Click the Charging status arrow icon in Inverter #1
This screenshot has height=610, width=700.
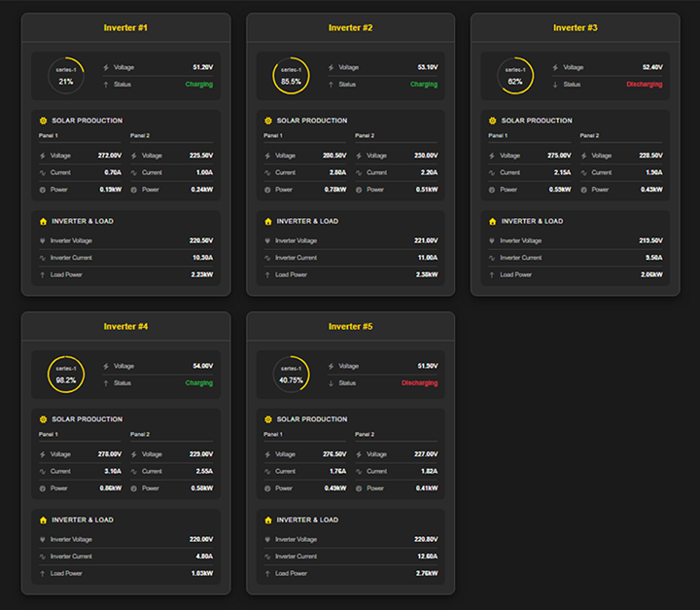point(105,85)
